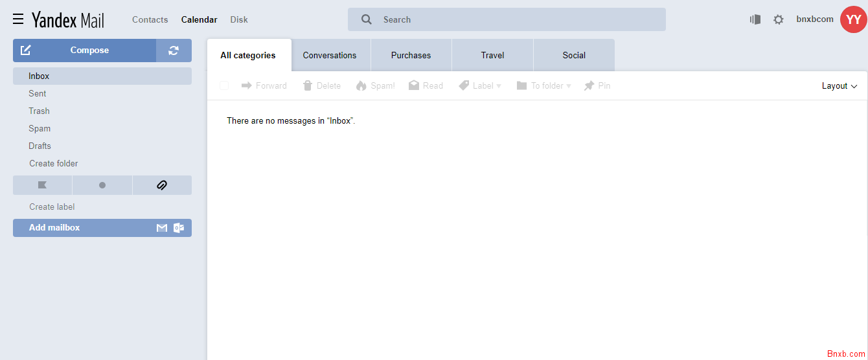The height and width of the screenshot is (360, 868).
Task: Click the To folder icon
Action: (x=521, y=85)
